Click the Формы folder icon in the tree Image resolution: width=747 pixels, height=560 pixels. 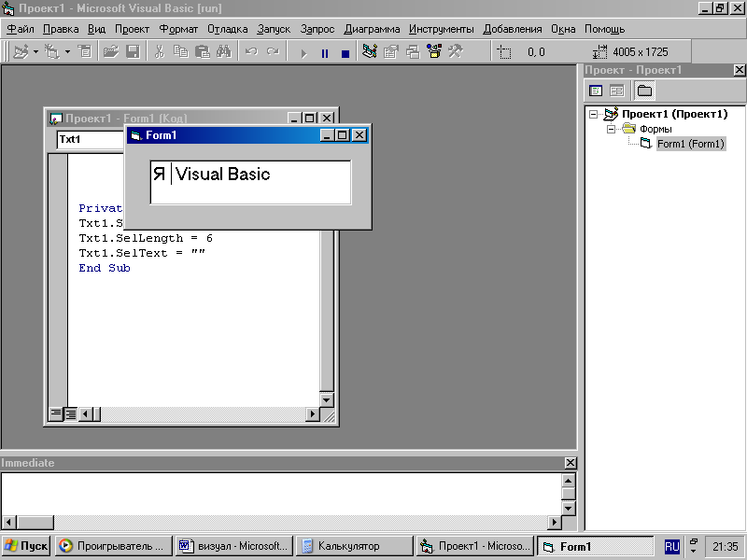pos(629,128)
